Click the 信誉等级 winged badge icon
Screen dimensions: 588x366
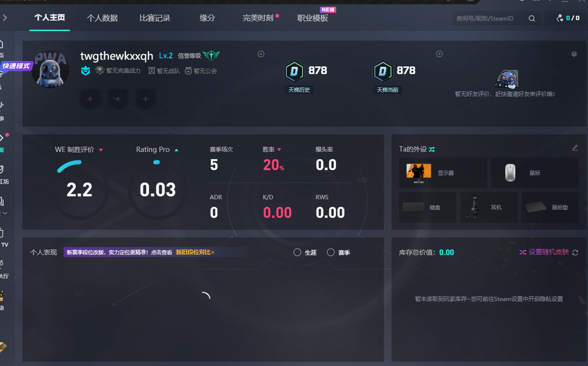point(211,55)
